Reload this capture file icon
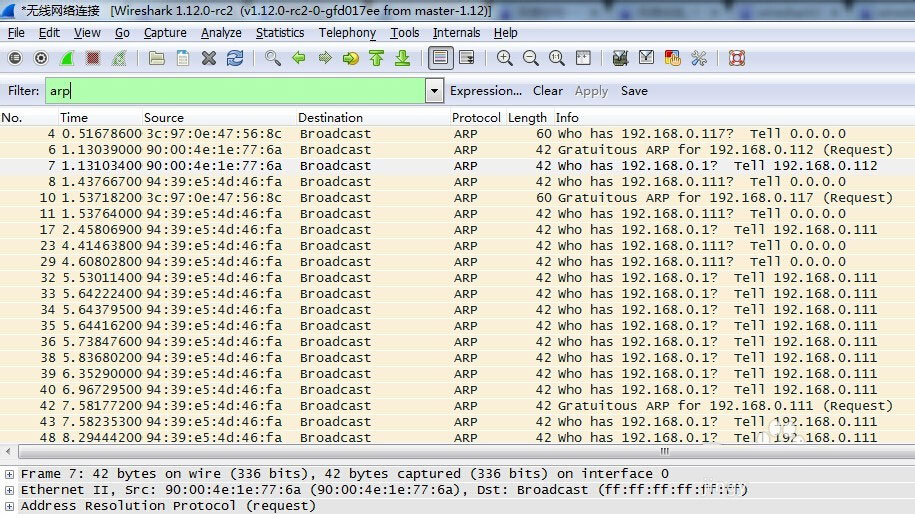 [x=235, y=58]
